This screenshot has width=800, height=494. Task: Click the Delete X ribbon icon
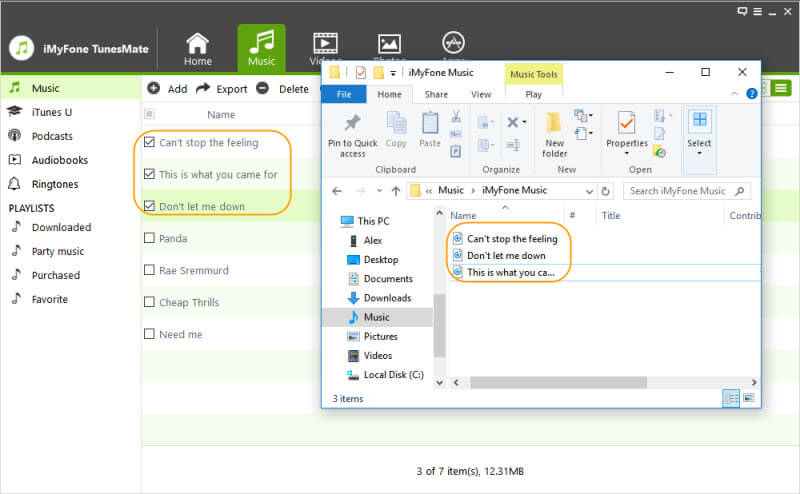point(513,122)
